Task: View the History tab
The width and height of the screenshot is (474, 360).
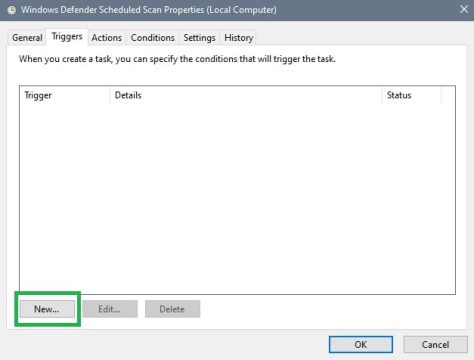Action: tap(239, 38)
